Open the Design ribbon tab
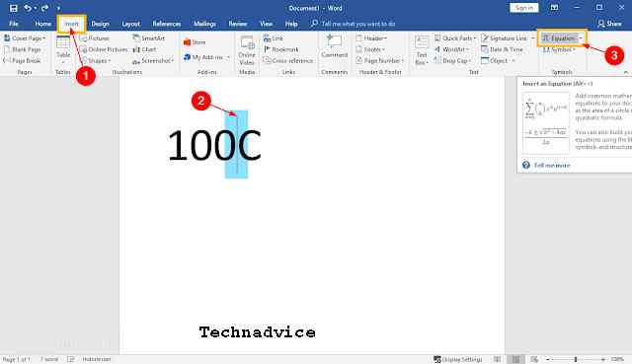Image resolution: width=632 pixels, height=364 pixels. coord(100,24)
